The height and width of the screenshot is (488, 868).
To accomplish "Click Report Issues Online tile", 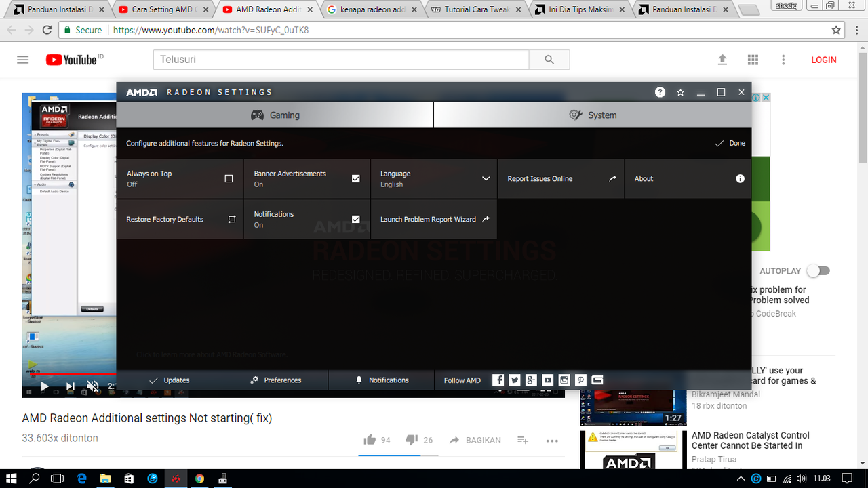I will point(561,179).
